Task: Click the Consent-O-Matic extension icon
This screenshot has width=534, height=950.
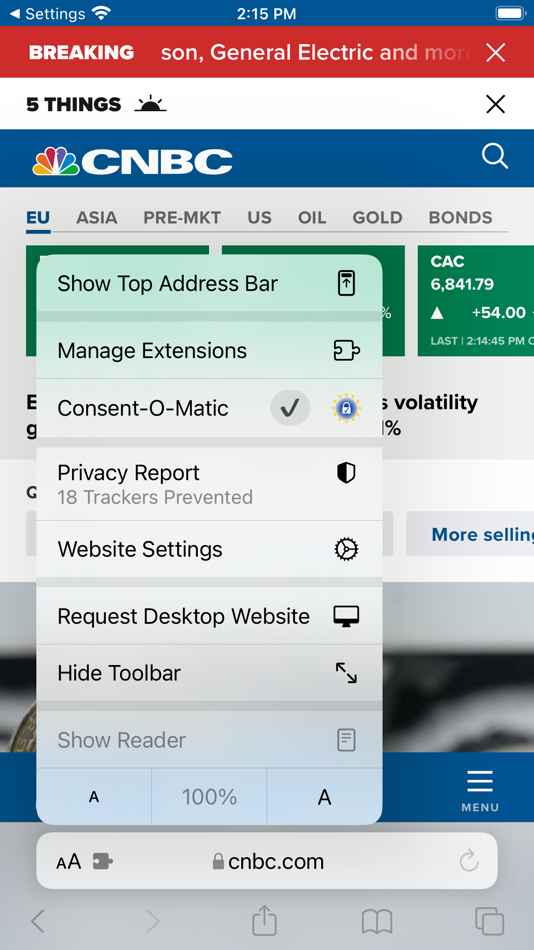Action: pos(346,408)
